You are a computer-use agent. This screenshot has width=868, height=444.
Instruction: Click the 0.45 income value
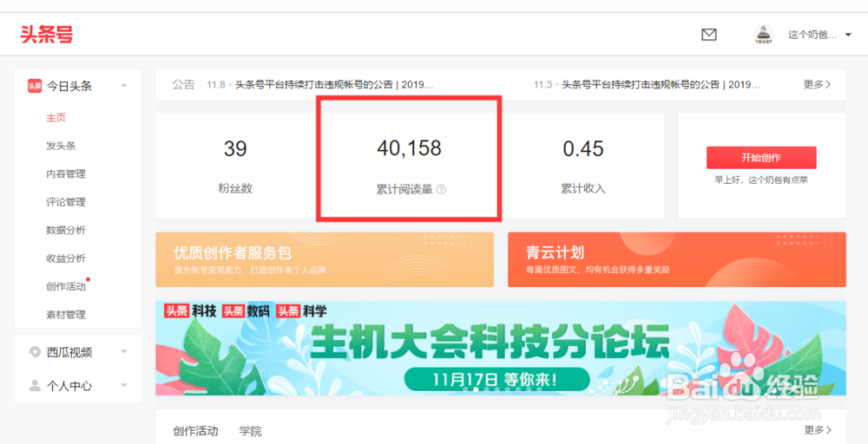click(583, 149)
